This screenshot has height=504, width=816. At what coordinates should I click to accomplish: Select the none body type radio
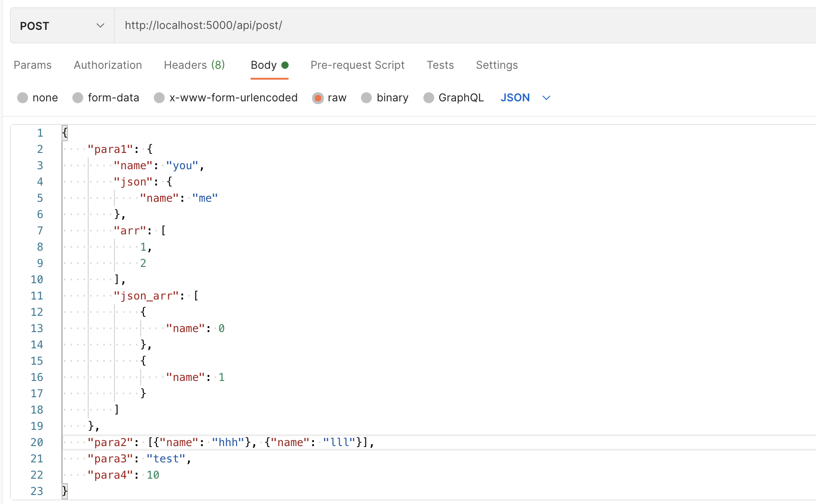(x=23, y=98)
